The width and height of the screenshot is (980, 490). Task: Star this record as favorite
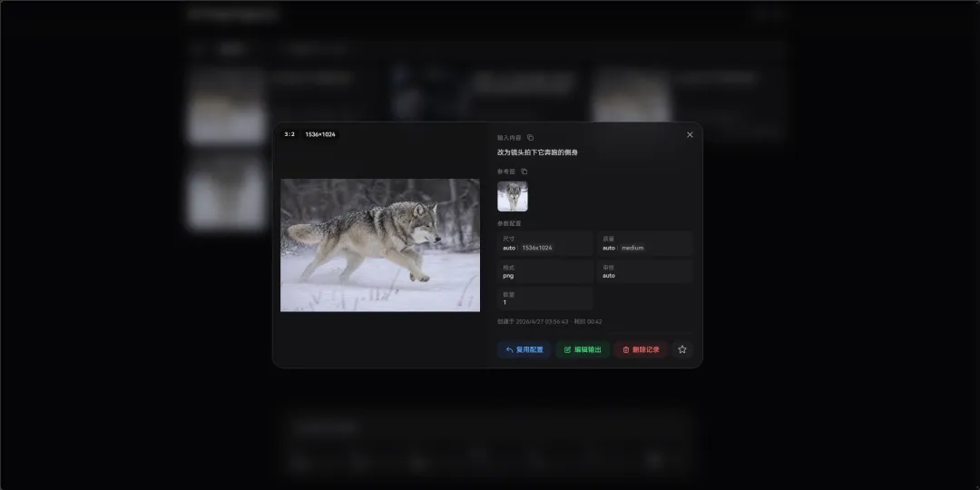tap(681, 349)
